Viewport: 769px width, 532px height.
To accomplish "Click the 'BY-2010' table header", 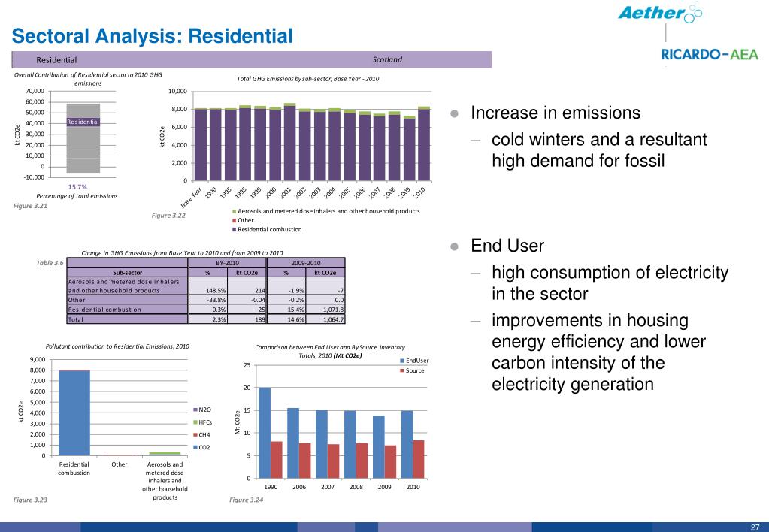I will tap(228, 263).
